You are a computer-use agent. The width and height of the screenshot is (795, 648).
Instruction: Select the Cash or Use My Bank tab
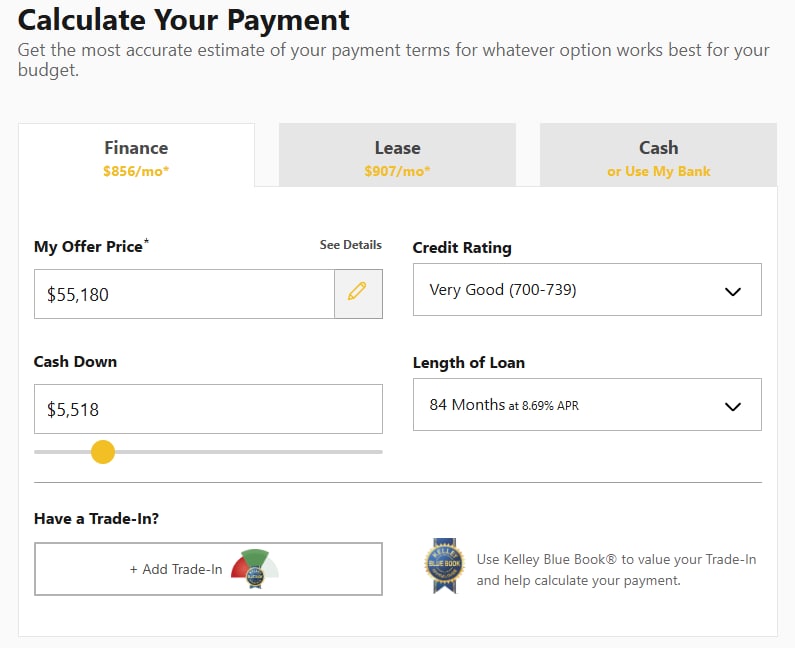coord(658,156)
